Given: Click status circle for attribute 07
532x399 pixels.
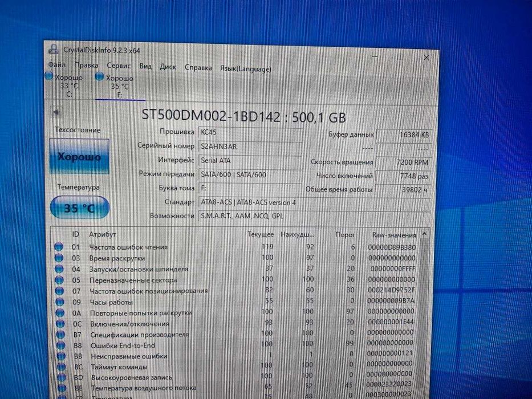Looking at the screenshot, I should point(60,291).
